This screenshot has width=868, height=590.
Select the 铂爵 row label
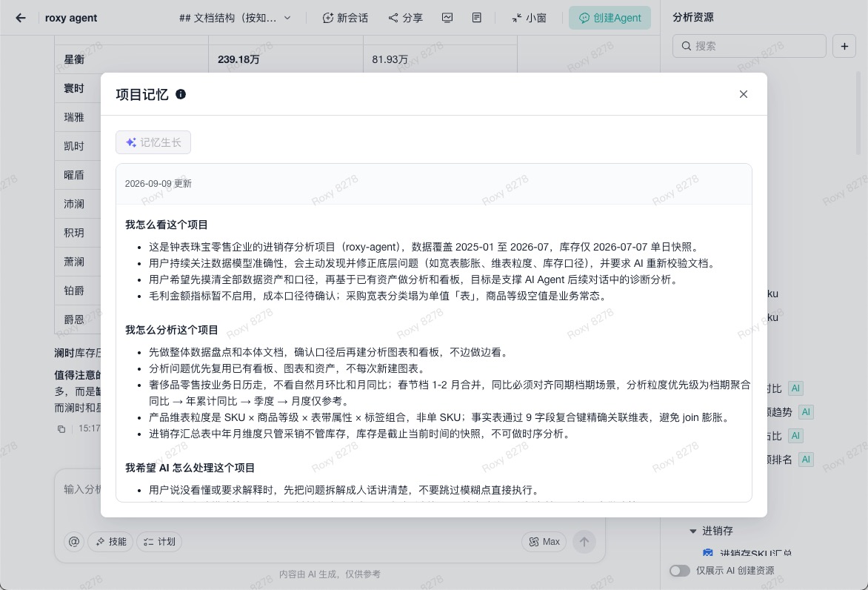[x=74, y=291]
